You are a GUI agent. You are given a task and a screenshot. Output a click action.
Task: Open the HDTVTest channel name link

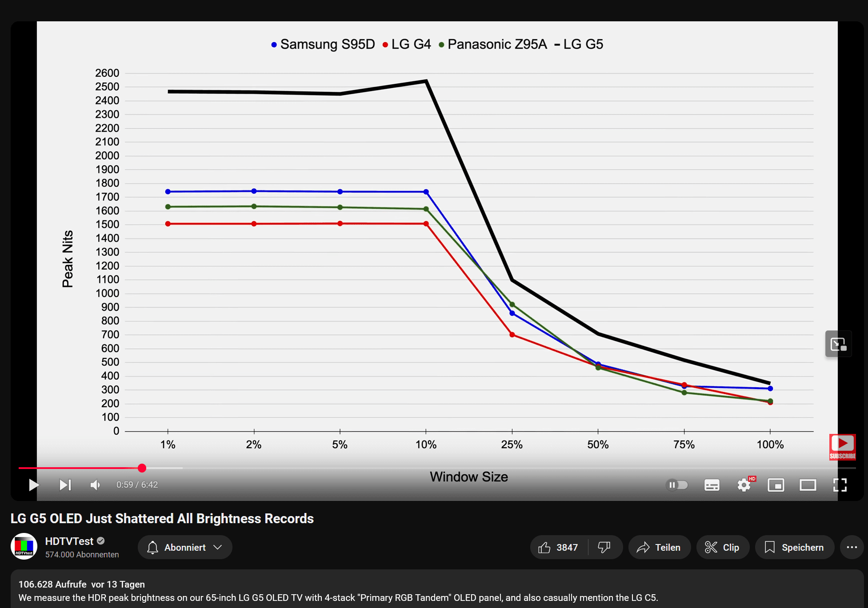coord(69,541)
